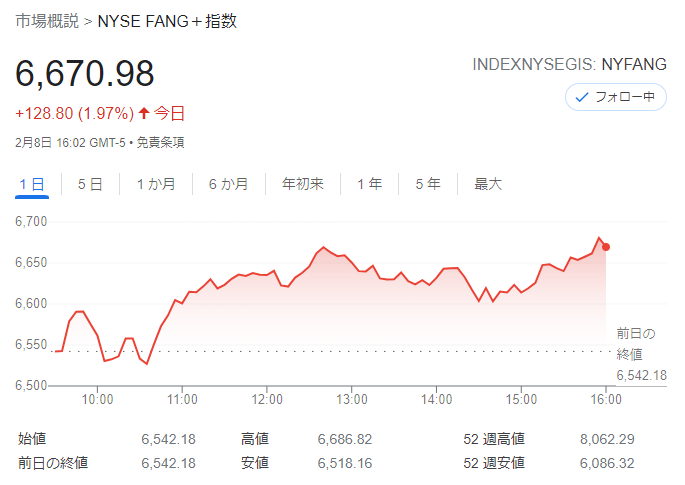The width and height of the screenshot is (685, 485).
Task: Show the 5年 chart range
Action: [x=428, y=184]
